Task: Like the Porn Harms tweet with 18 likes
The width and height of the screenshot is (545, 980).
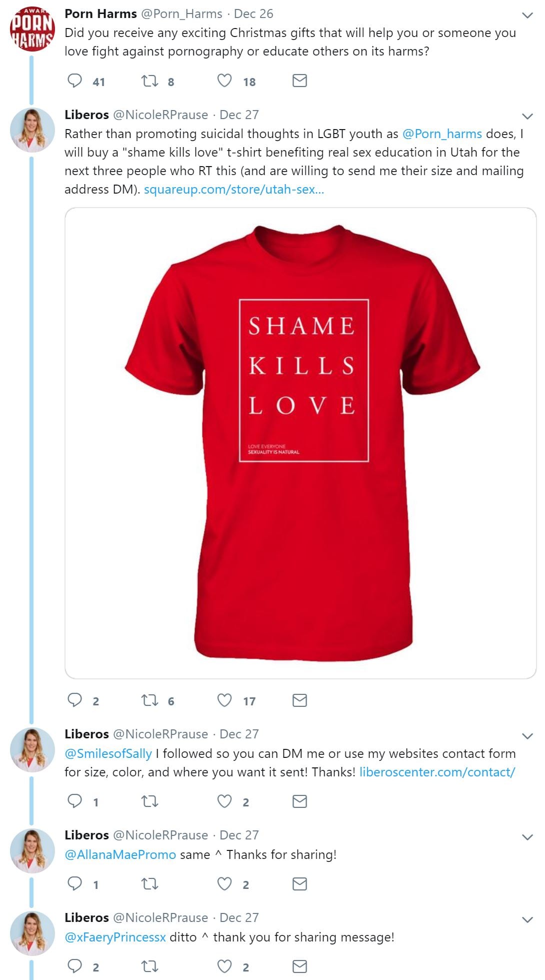Action: (x=224, y=81)
